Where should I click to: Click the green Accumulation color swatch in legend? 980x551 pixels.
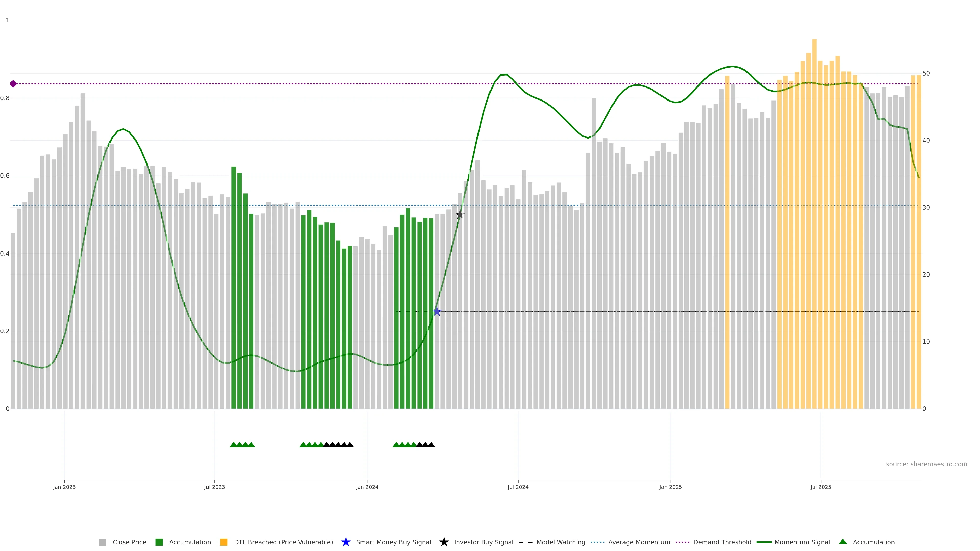(x=159, y=542)
